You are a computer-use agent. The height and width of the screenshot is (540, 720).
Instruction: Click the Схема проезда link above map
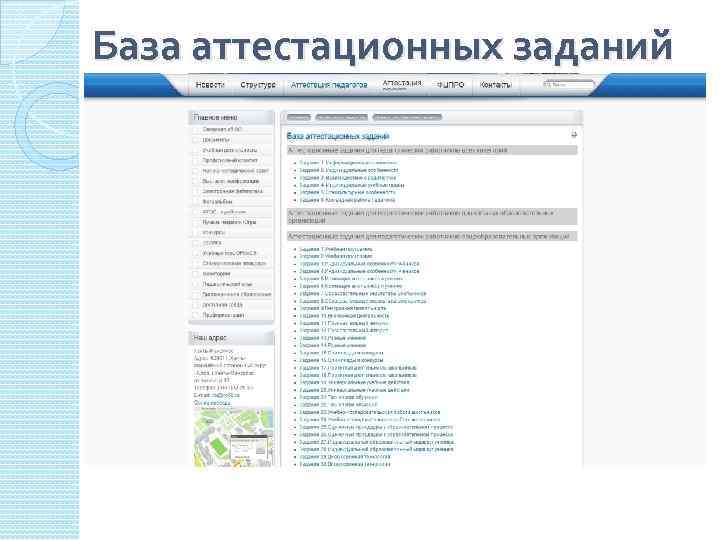click(x=212, y=403)
